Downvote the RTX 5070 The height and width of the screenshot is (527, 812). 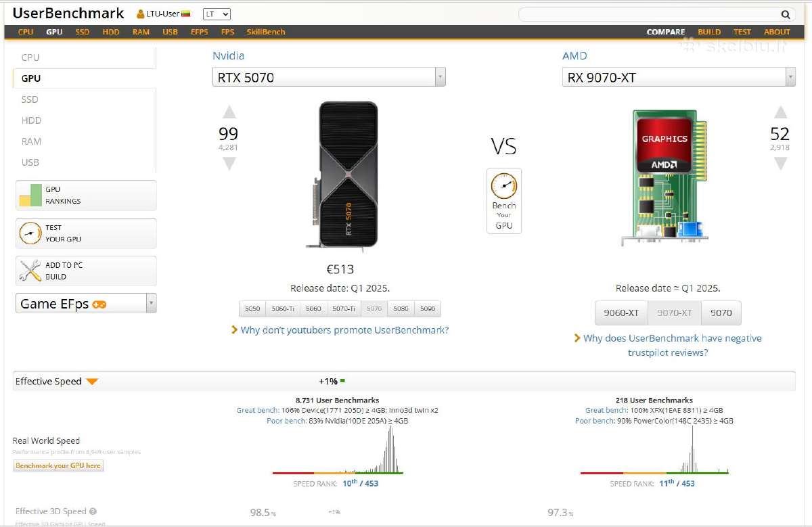click(229, 163)
